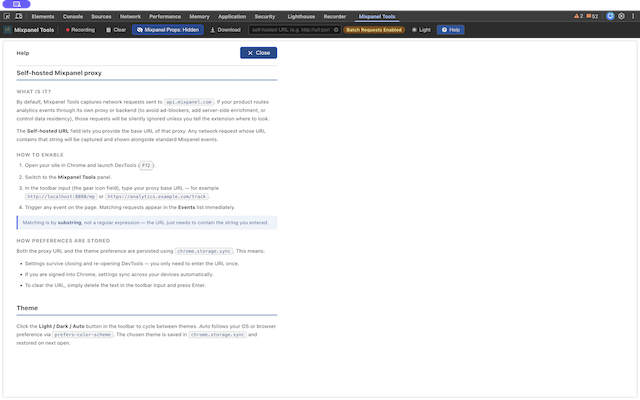Switch to the Application tab
Screen dimensions: 640x400
tap(232, 17)
